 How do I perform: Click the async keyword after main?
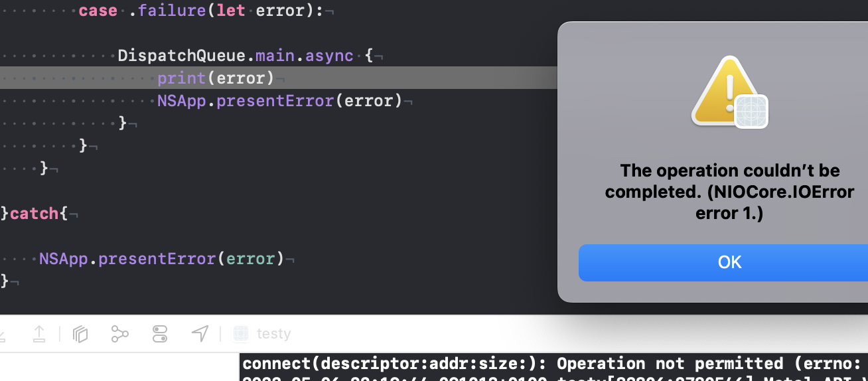(x=329, y=56)
